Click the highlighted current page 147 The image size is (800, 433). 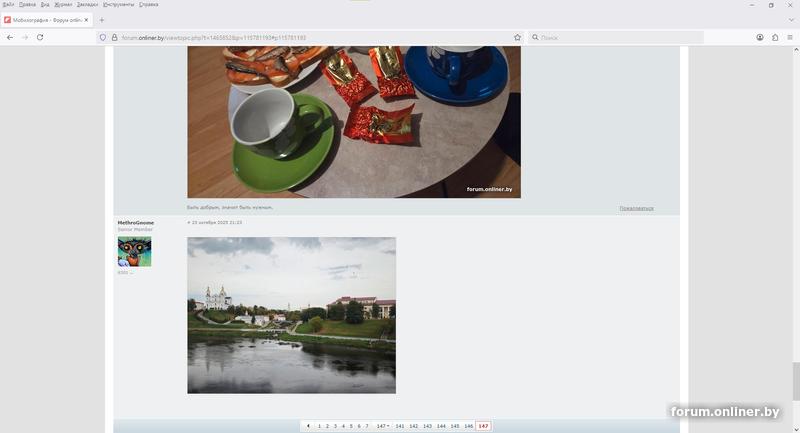click(483, 426)
